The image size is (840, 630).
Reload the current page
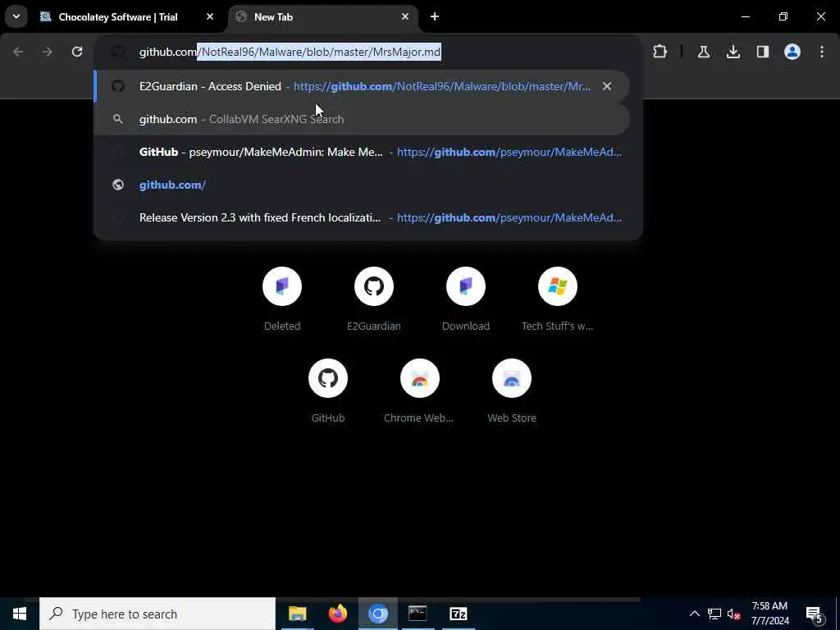coord(77,52)
